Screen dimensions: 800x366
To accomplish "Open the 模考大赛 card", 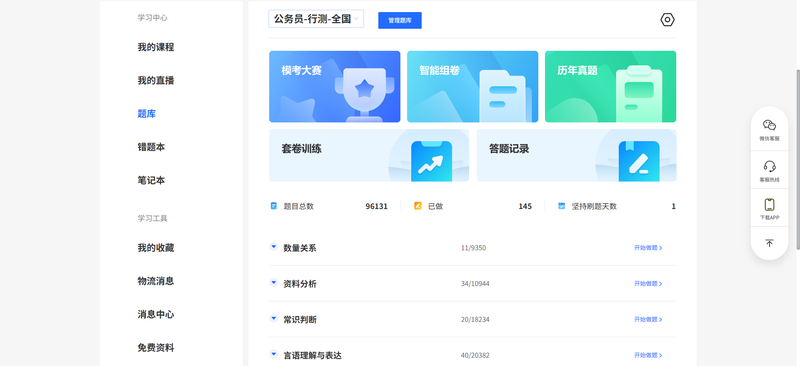I will (x=335, y=86).
